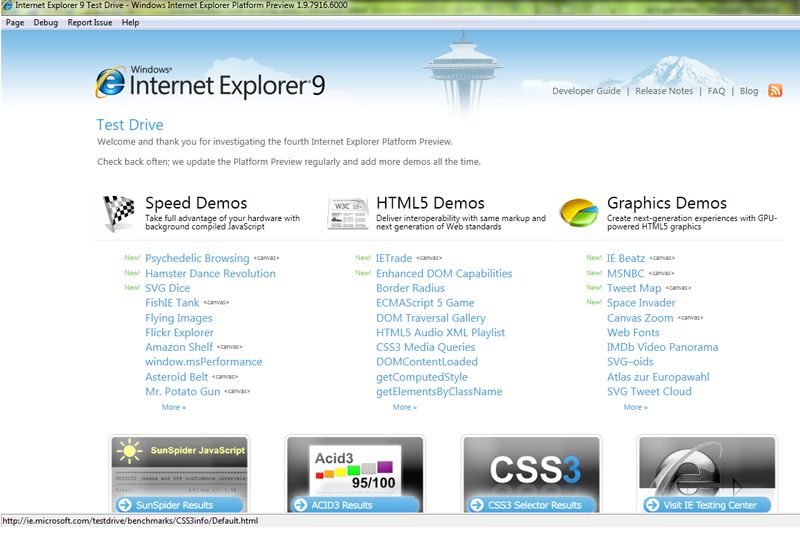
Task: Open the Flickr Explorer demo
Action: coord(179,333)
